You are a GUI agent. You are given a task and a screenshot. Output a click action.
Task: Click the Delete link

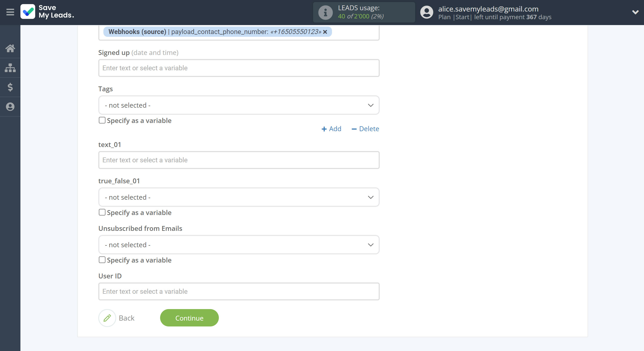click(365, 129)
